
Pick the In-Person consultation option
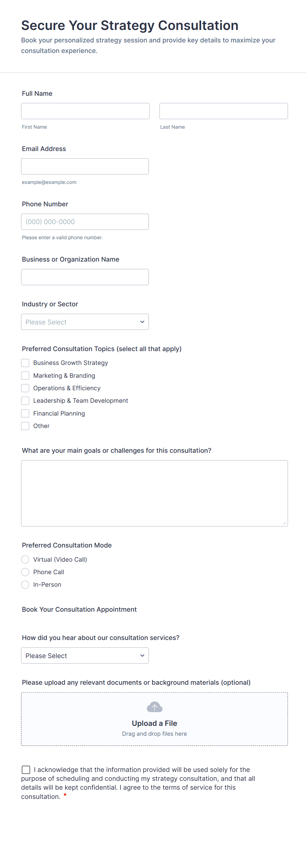[x=25, y=584]
